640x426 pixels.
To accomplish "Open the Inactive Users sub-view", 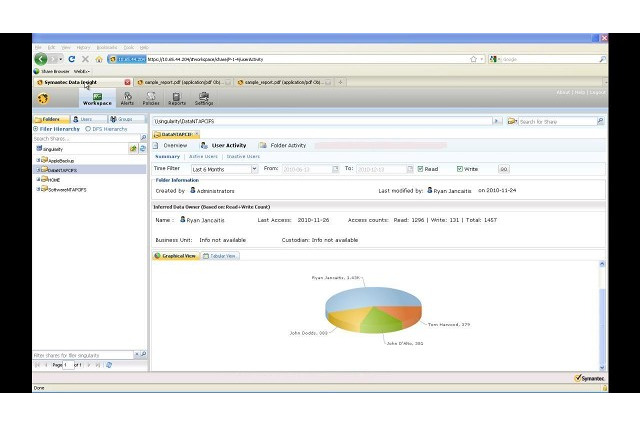I will pos(243,157).
